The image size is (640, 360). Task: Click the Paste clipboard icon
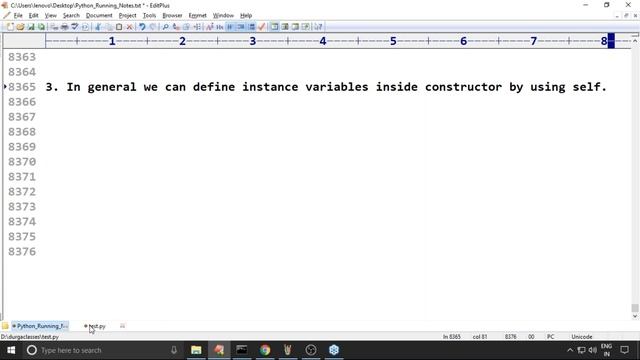[119, 27]
